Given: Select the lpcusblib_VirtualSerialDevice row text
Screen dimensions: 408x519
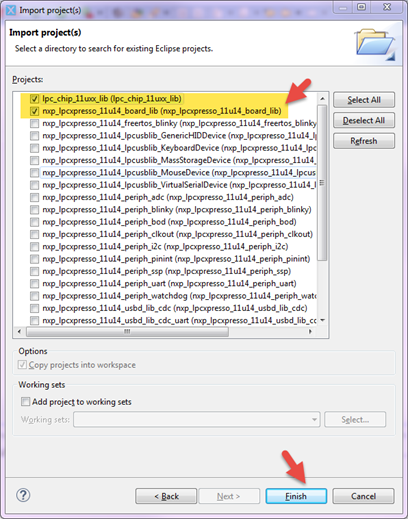Looking at the screenshot, I should 179,185.
